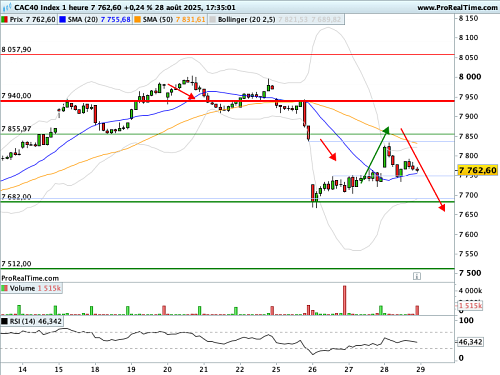Click the 7 800 price axis value
Screen dimensions: 500x375
(468, 156)
